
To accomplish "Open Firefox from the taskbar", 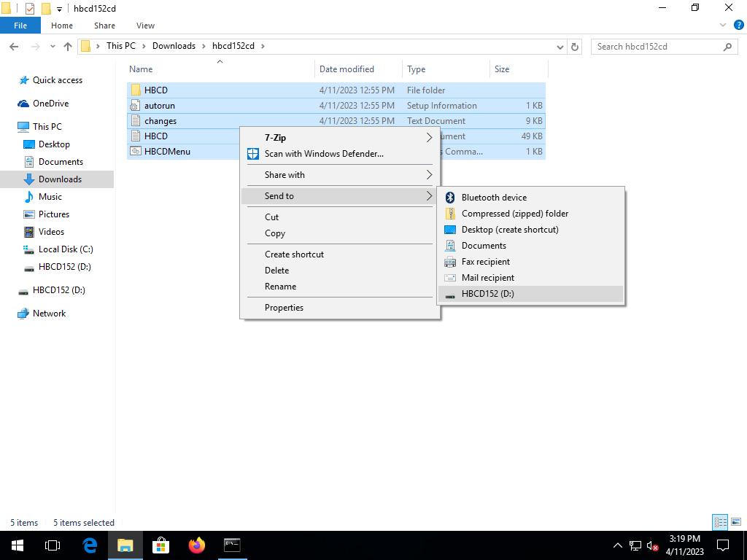I will click(196, 545).
